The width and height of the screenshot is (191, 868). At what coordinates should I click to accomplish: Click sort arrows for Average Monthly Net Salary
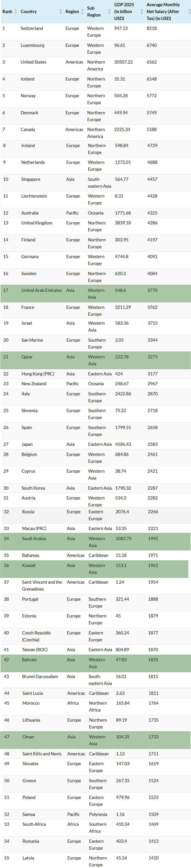189,12
